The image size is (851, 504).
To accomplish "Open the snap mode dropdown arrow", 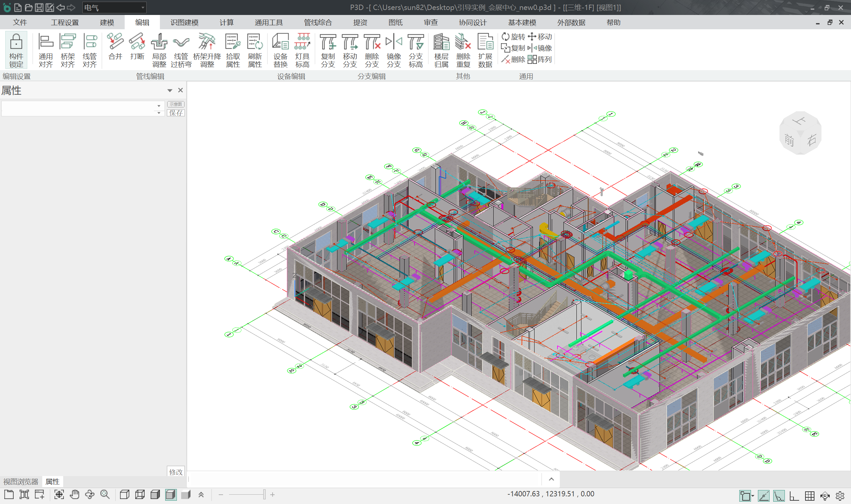I will point(753,496).
